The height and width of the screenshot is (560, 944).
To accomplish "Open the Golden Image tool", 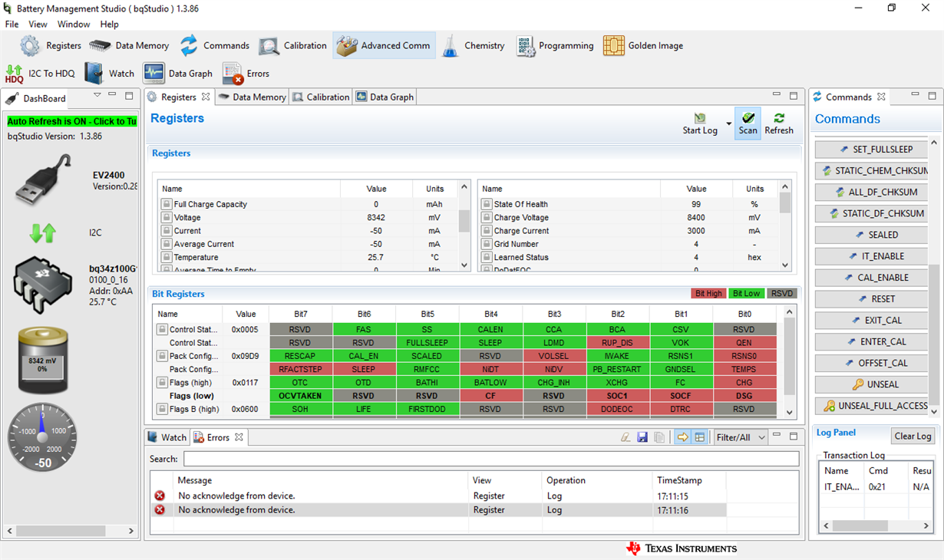I will tap(642, 46).
